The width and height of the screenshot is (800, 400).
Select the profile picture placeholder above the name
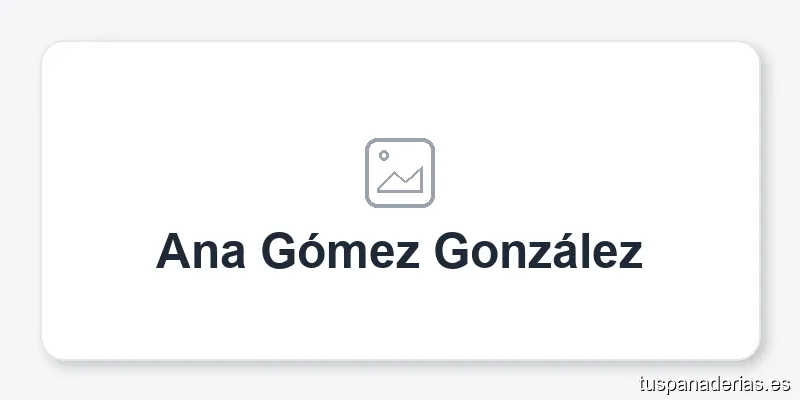[400, 173]
